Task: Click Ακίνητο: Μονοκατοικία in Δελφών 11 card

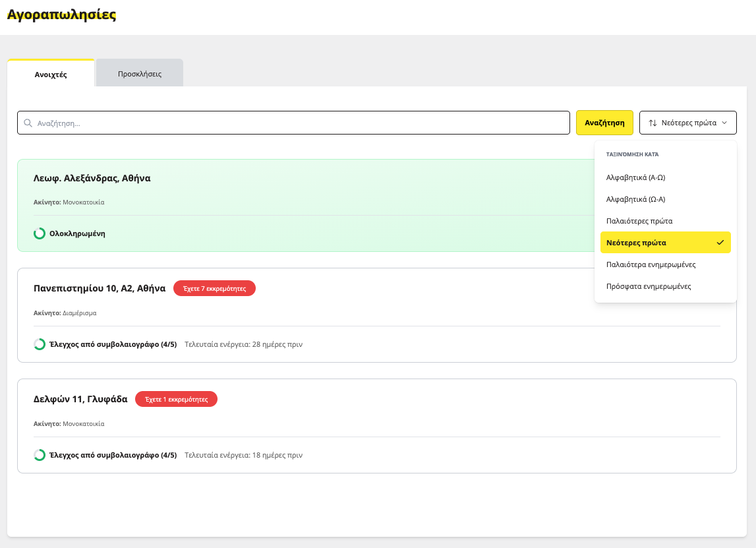Action: point(69,424)
